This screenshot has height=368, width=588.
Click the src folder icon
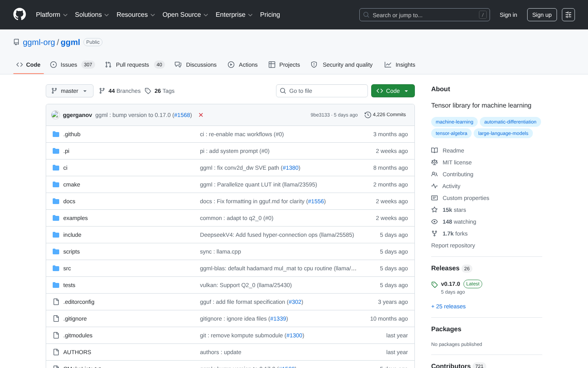(56, 268)
